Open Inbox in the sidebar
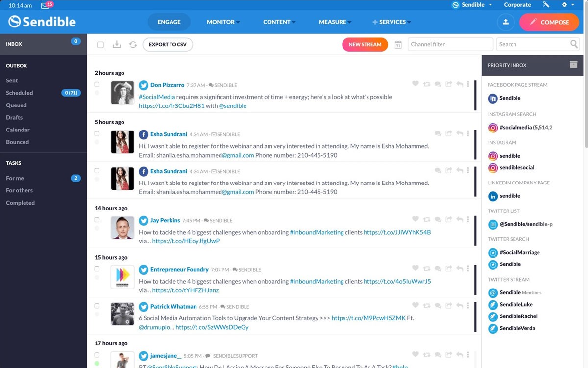Viewport: 588px width, 368px height. (x=44, y=44)
